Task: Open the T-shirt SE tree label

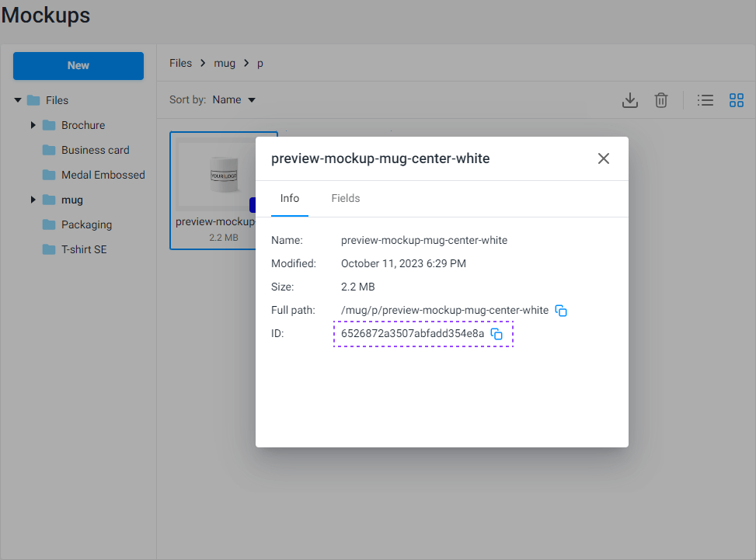Action: click(84, 249)
